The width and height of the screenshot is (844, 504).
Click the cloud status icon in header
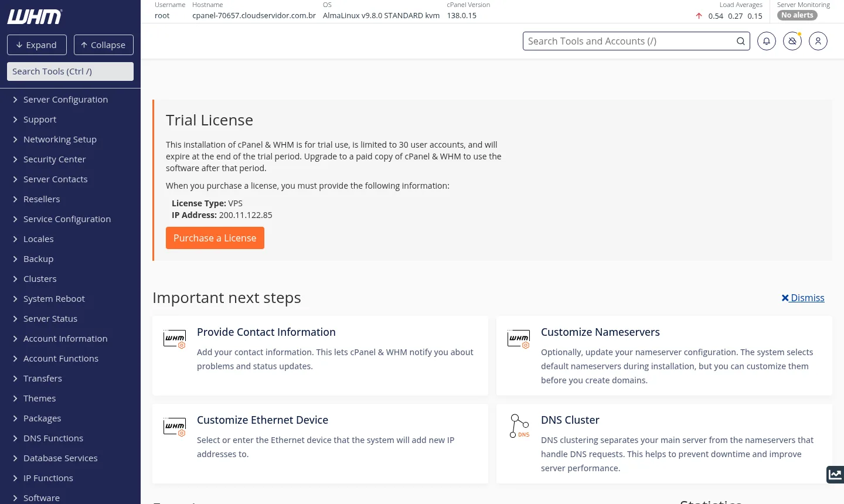[x=792, y=41]
